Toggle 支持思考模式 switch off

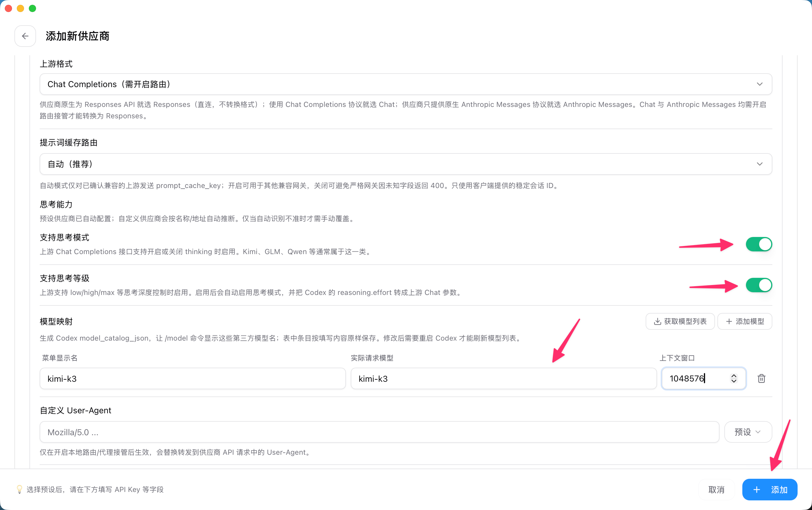[x=759, y=244]
